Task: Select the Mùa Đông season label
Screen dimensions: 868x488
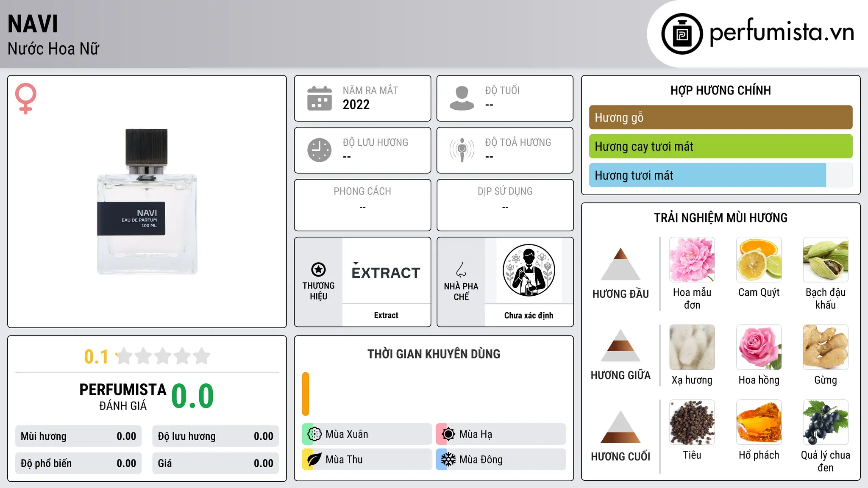Action: [x=481, y=460]
